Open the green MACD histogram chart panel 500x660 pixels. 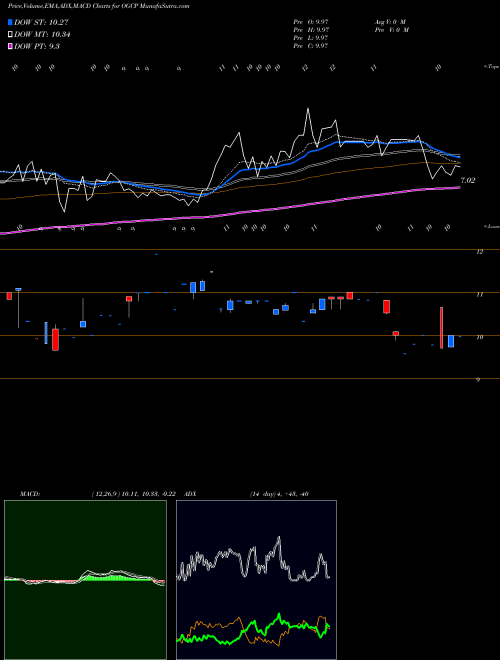point(85,580)
